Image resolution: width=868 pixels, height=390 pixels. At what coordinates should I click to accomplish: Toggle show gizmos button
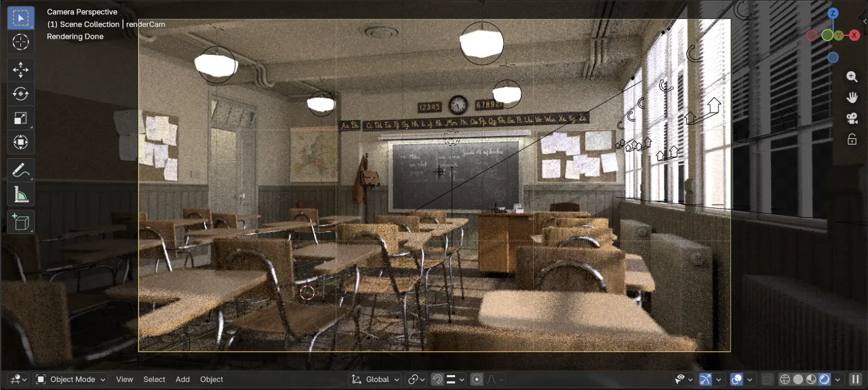coord(705,379)
